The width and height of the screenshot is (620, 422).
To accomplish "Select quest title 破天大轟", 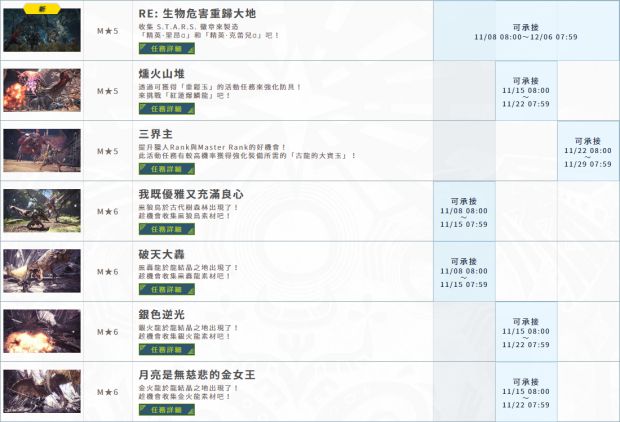I will pyautogui.click(x=161, y=254).
